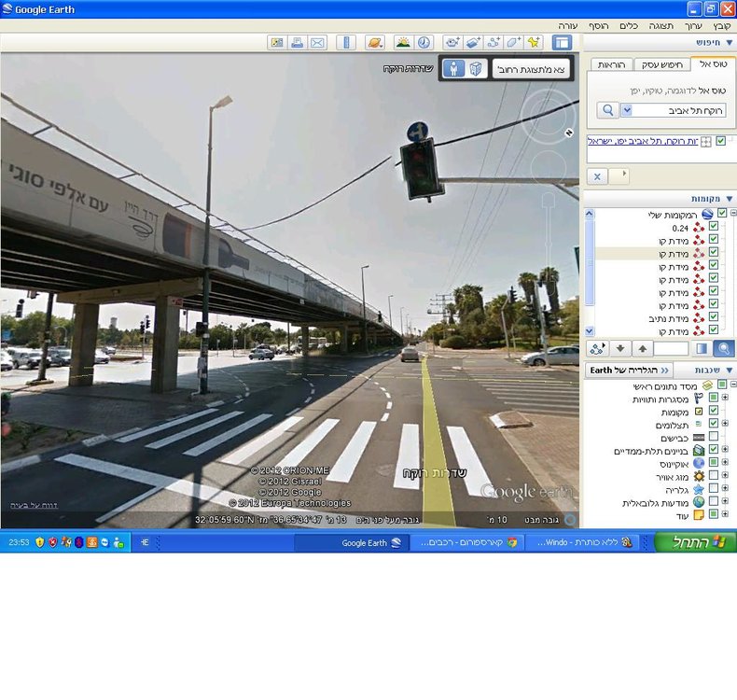The image size is (737, 700).
Task: Uncheck the מידת נתיב checkbox
Action: (x=714, y=316)
